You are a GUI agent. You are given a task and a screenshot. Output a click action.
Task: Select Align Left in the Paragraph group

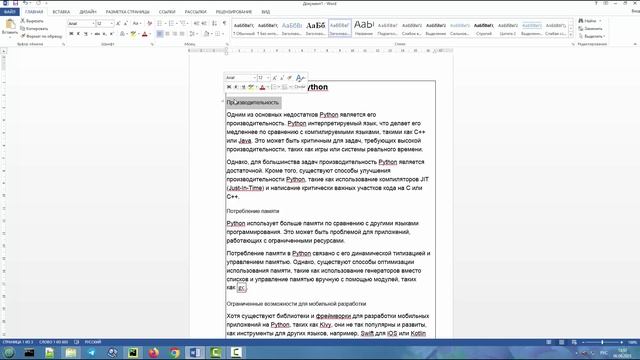(x=160, y=34)
